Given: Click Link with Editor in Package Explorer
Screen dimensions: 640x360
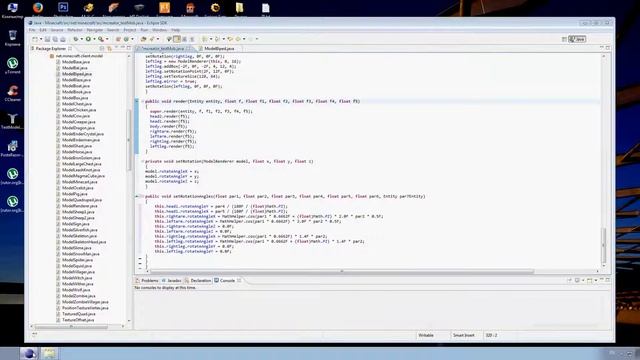Looking at the screenshot, I should tap(109, 48).
